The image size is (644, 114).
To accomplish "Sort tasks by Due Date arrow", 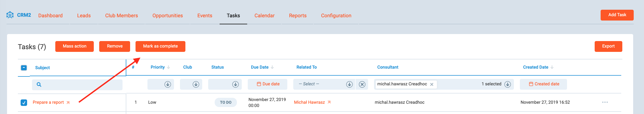I will coord(272,67).
